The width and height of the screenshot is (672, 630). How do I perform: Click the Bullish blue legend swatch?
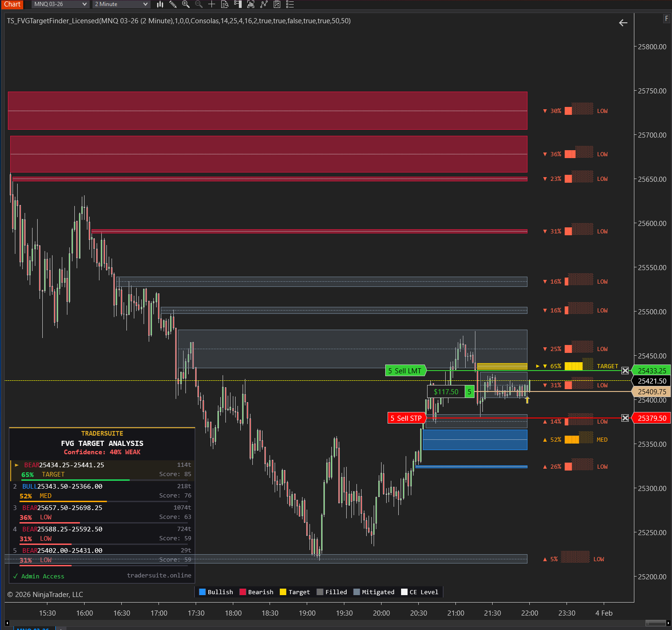(x=202, y=592)
